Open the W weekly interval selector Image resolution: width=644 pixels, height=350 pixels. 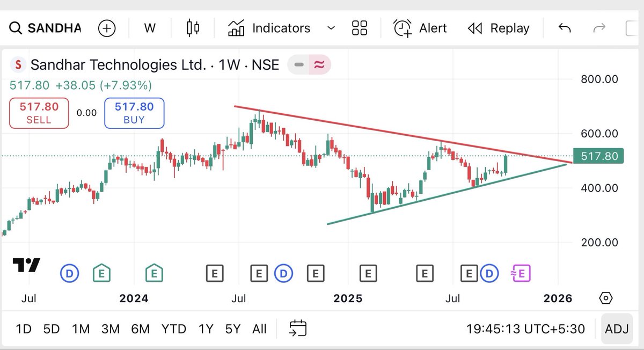pos(150,28)
